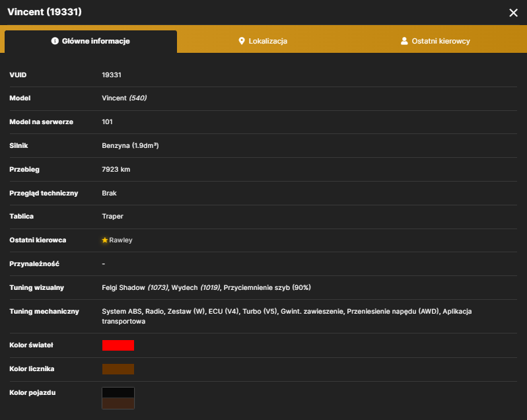Click the ECU (V4) tuning entry
The image size is (527, 420).
(224, 312)
